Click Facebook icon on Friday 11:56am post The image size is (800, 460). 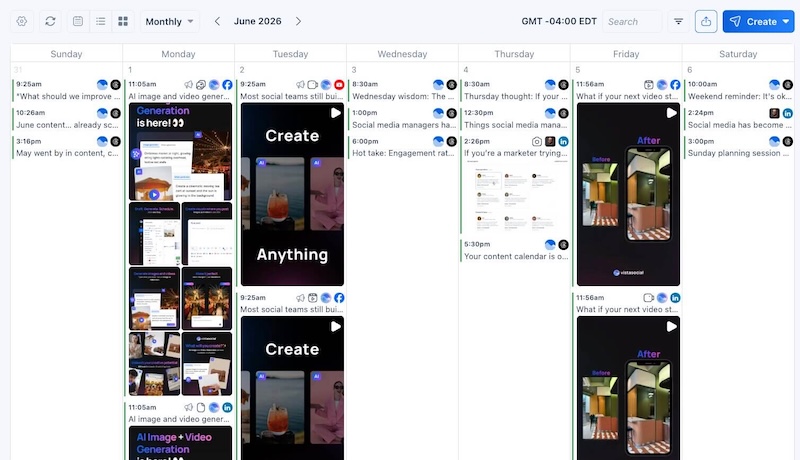[675, 85]
